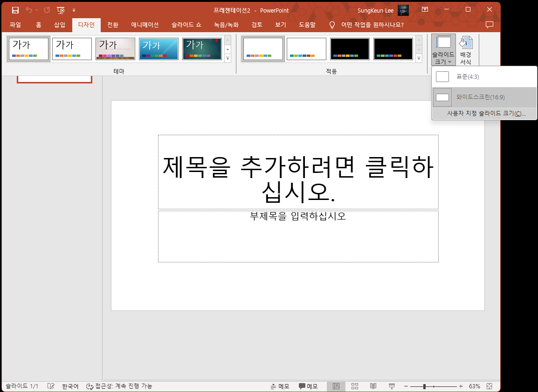The height and width of the screenshot is (392, 538).
Task: Click the SungKeun Lee account picture
Action: (403, 10)
